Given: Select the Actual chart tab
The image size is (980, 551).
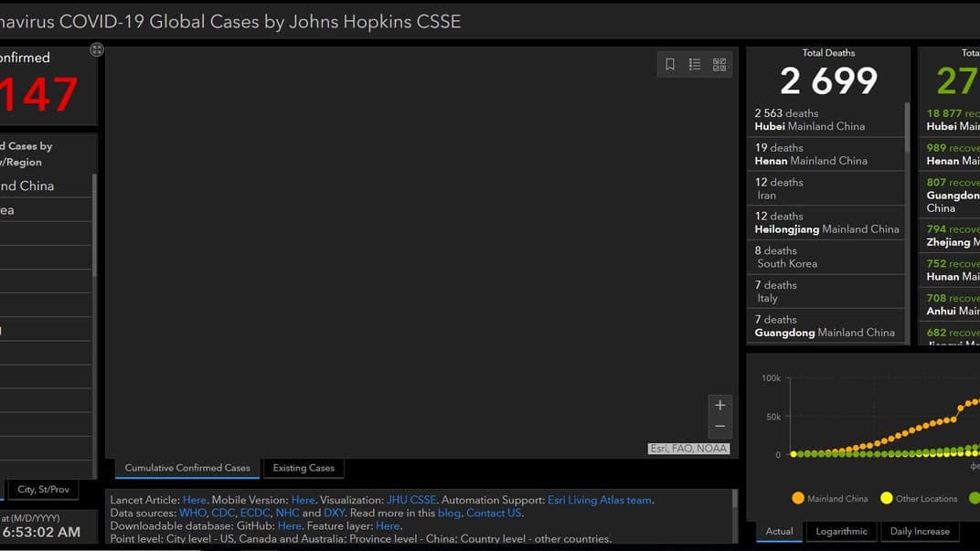Looking at the screenshot, I should pyautogui.click(x=779, y=531).
